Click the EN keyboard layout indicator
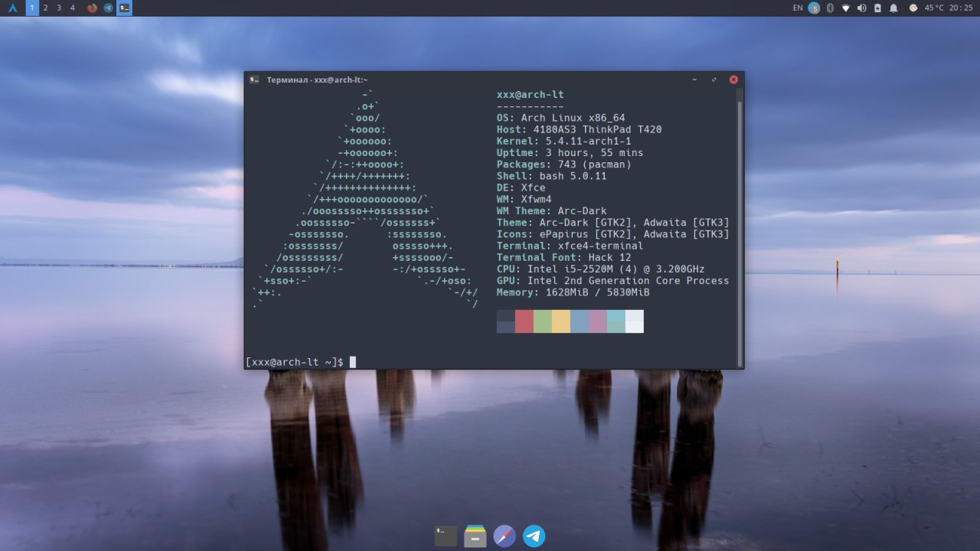The image size is (980, 551). pyautogui.click(x=798, y=8)
